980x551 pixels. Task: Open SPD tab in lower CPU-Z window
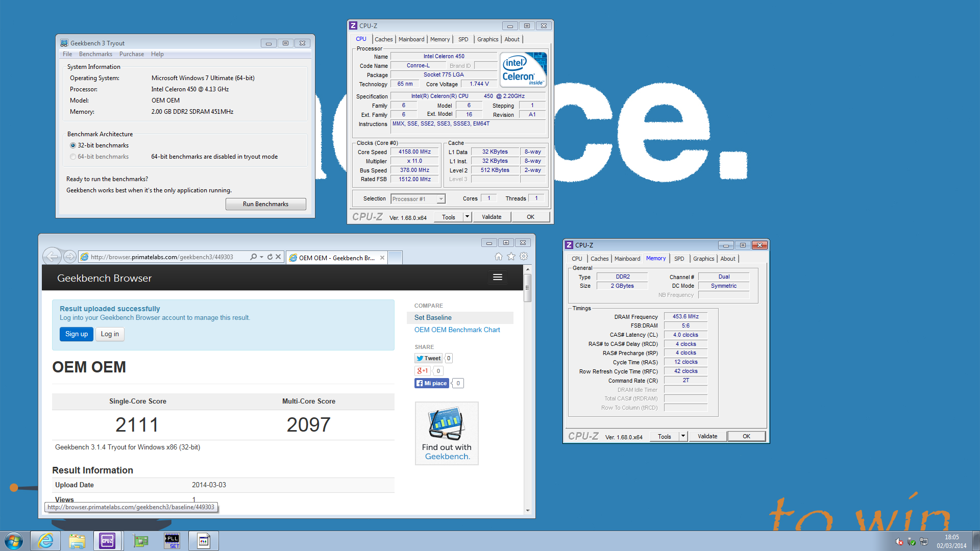679,259
